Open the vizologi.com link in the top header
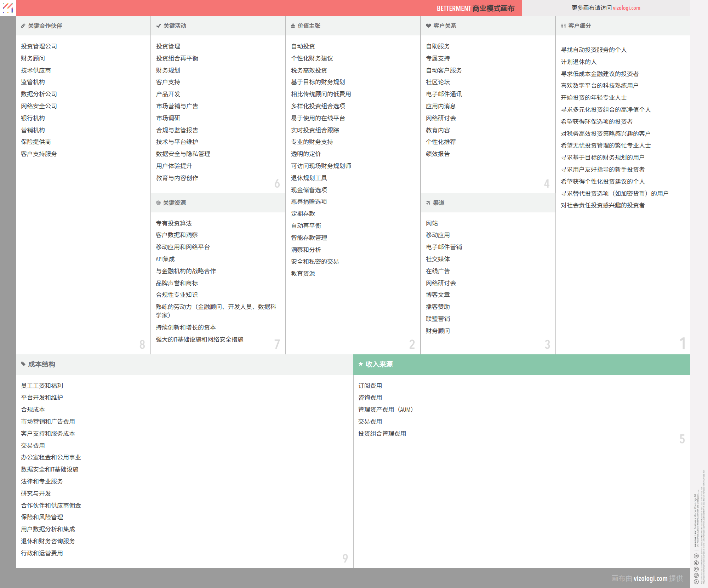Screen dimensions: 708x588 click(626, 8)
